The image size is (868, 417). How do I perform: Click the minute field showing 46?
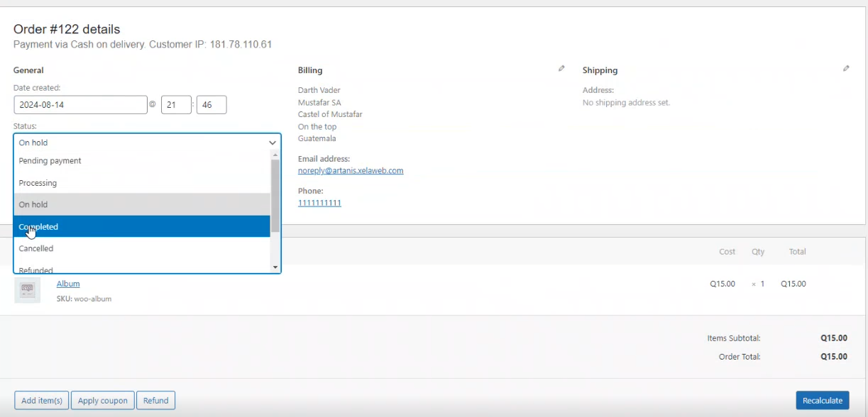211,105
